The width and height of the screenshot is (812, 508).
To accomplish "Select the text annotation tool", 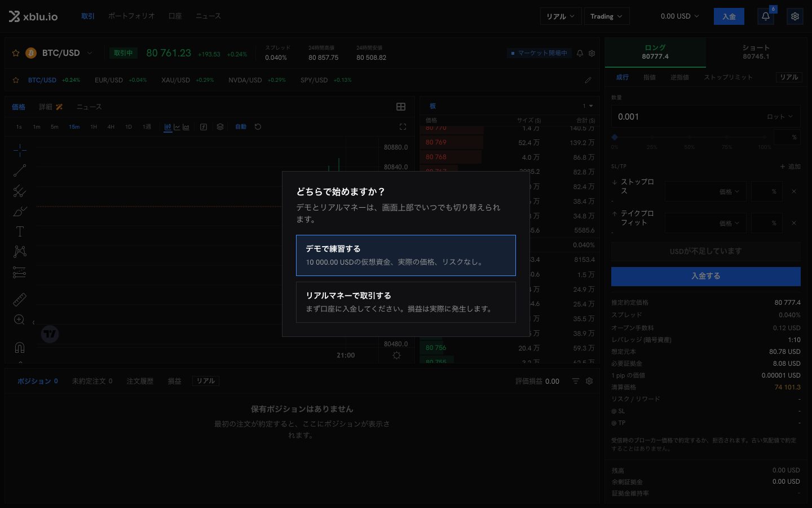I will (20, 231).
